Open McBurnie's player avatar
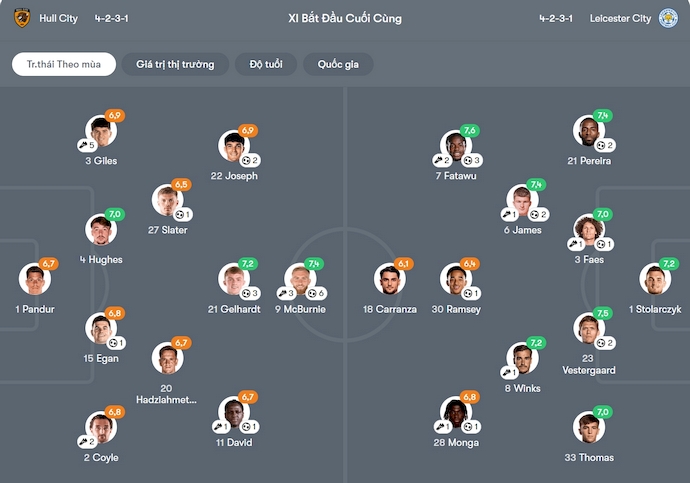This screenshot has width=690, height=483. click(299, 280)
